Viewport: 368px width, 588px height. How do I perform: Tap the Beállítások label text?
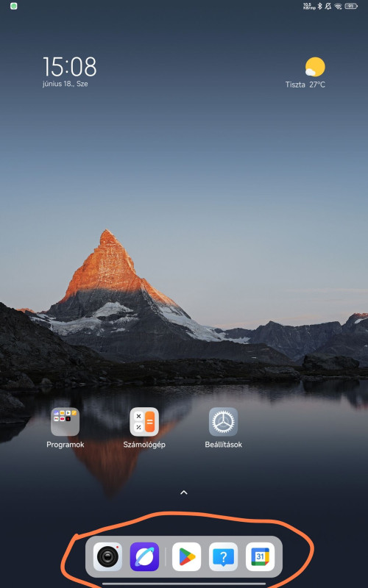(224, 445)
